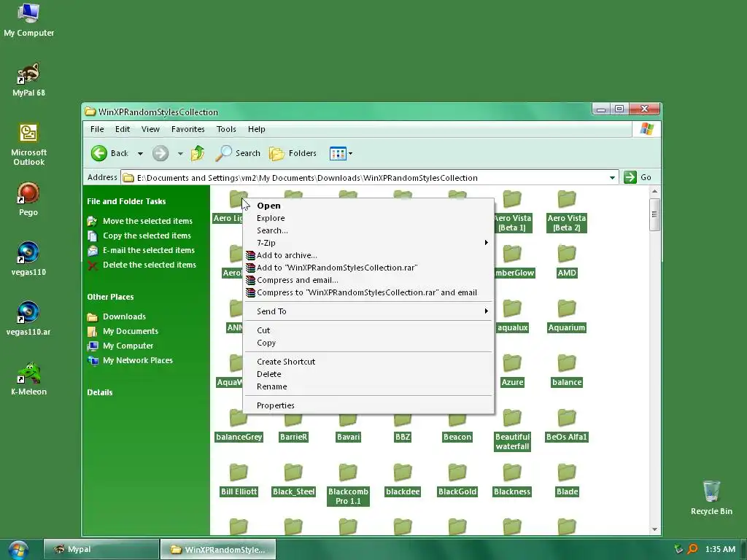
Task: Select the Aero Vista (Beta 1) folder
Action: pyautogui.click(x=512, y=211)
